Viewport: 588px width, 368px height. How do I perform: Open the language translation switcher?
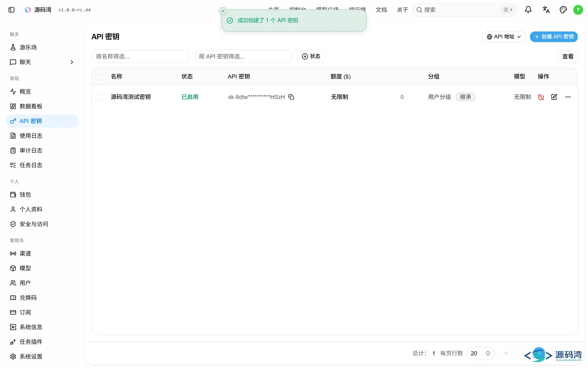(x=546, y=10)
